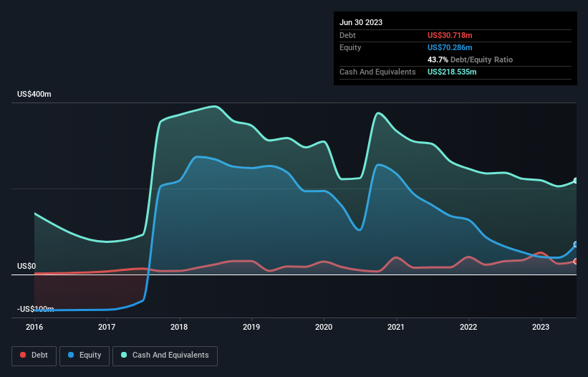Click Cash And Equivalents label in tooltip

point(377,72)
